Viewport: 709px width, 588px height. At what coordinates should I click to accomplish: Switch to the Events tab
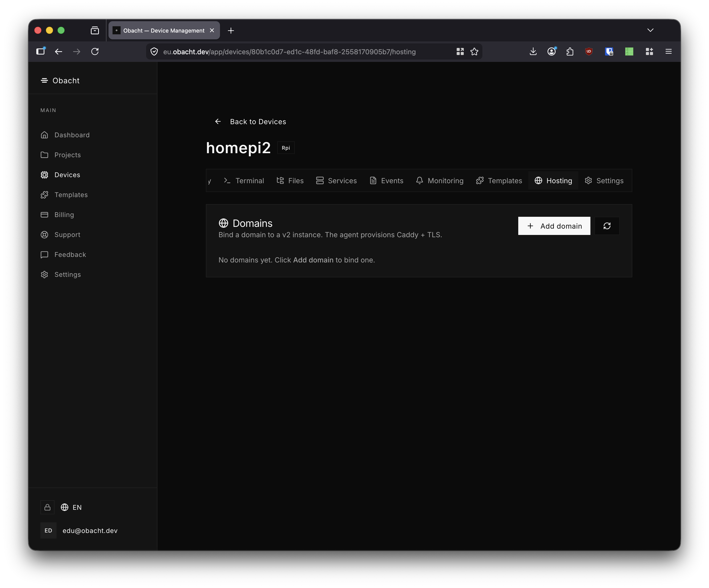point(387,181)
